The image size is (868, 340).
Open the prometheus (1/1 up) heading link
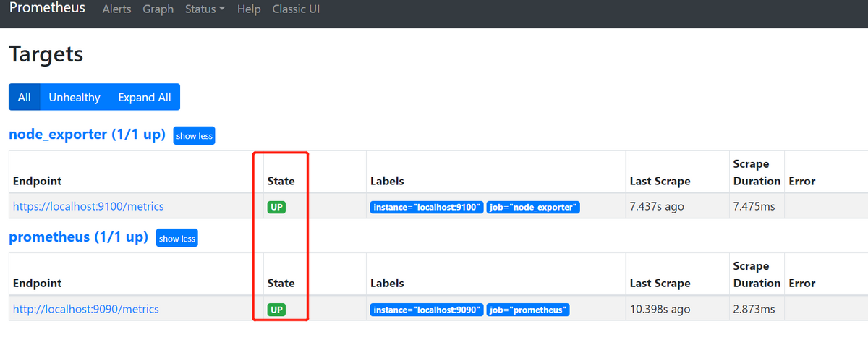pos(78,237)
